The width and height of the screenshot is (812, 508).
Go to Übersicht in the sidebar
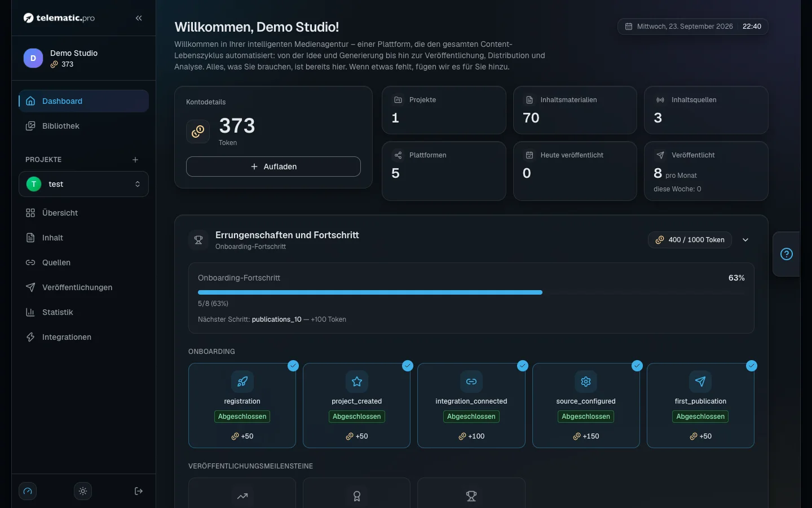click(x=83, y=213)
